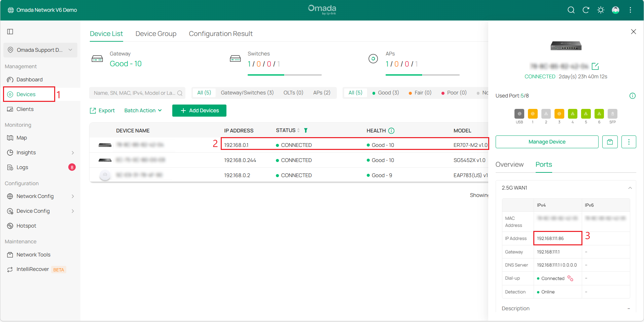The width and height of the screenshot is (644, 322).
Task: Filter device list by APs
Action: (321, 93)
